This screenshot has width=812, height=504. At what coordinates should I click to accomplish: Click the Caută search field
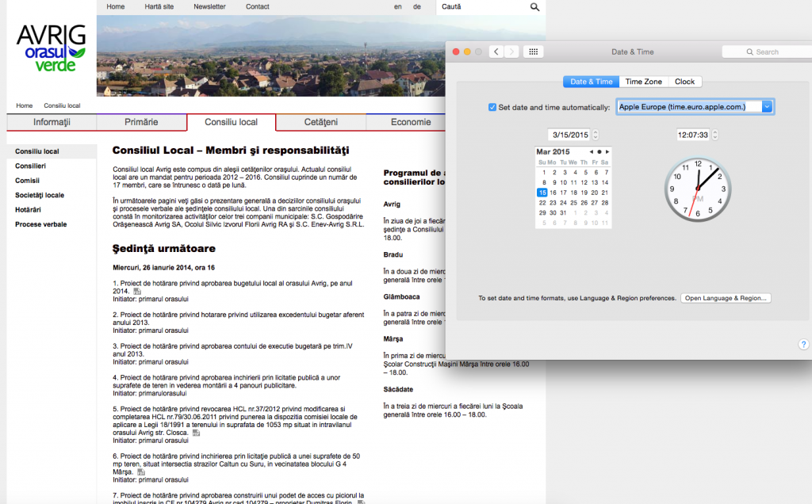tap(481, 6)
